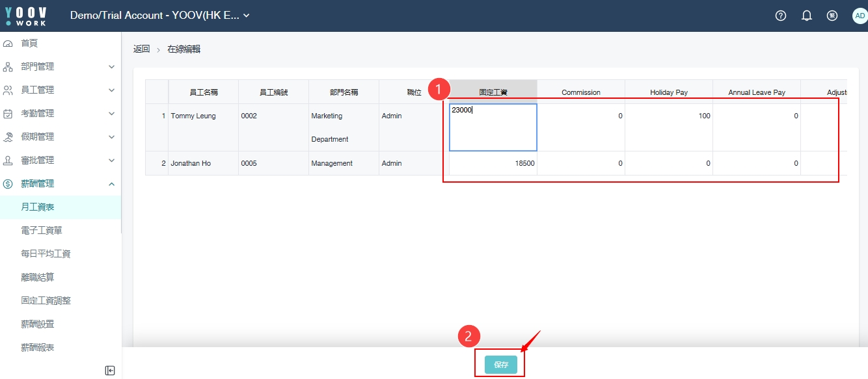Image resolution: width=868 pixels, height=379 pixels.
Task: Expand the 部門管理 menu
Action: (60, 67)
